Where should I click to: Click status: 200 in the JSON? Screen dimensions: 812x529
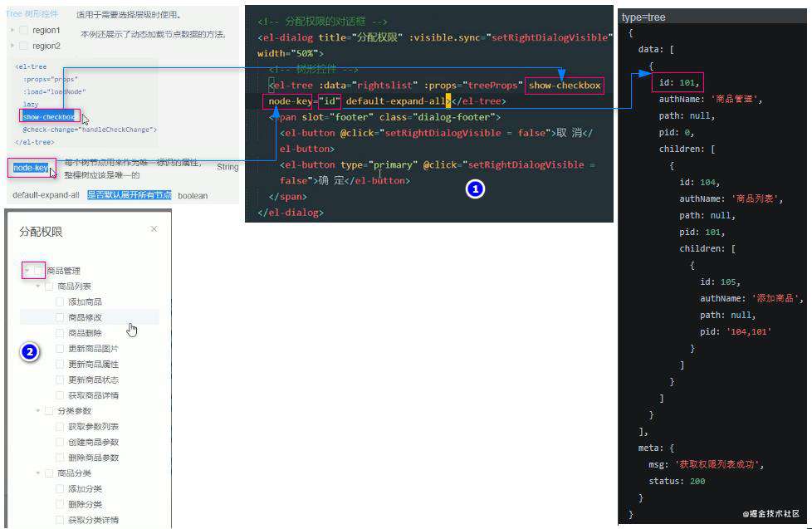click(x=677, y=481)
